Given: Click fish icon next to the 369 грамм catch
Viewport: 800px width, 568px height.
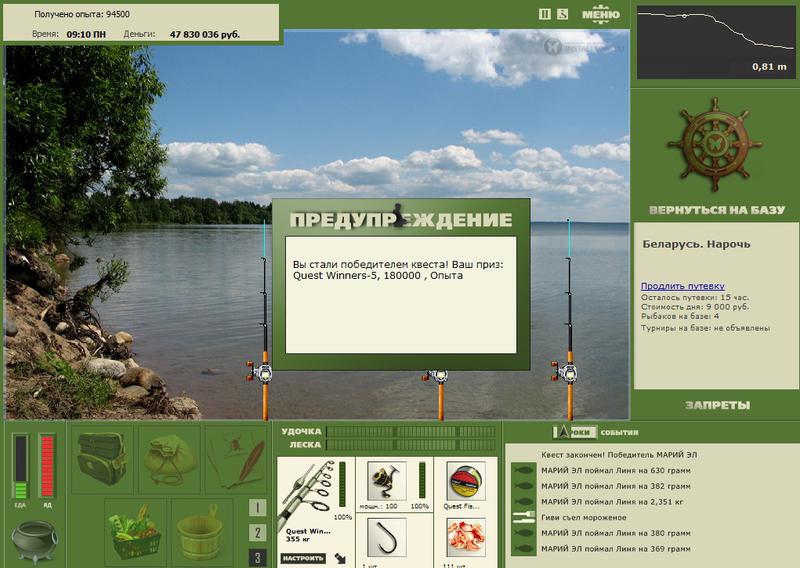Looking at the screenshot, I should click(523, 549).
